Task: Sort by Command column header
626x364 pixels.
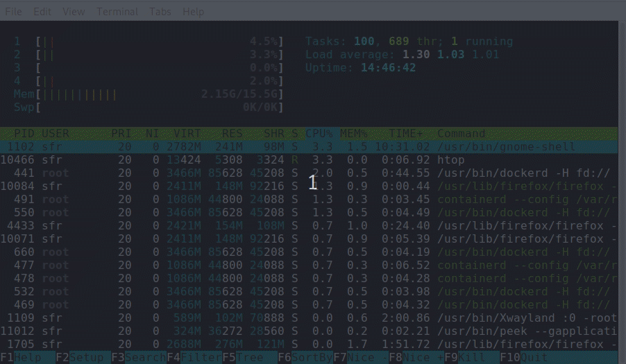Action: [x=461, y=134]
